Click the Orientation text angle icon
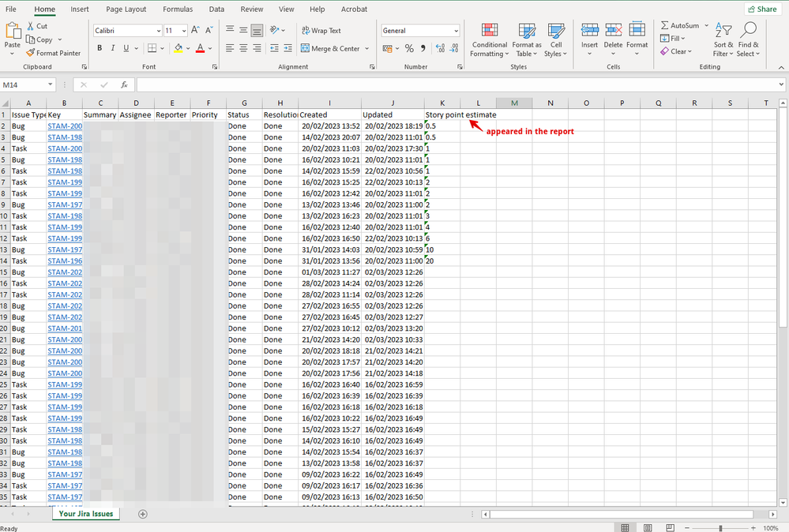The image size is (789, 532). point(275,30)
